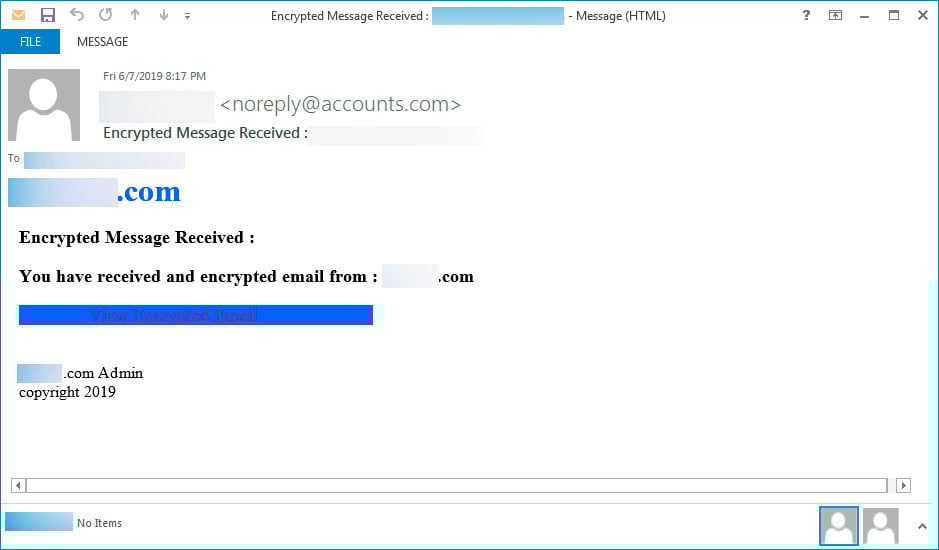939x550 pixels.
Task: Go to previous item with up arrow
Action: click(x=135, y=15)
